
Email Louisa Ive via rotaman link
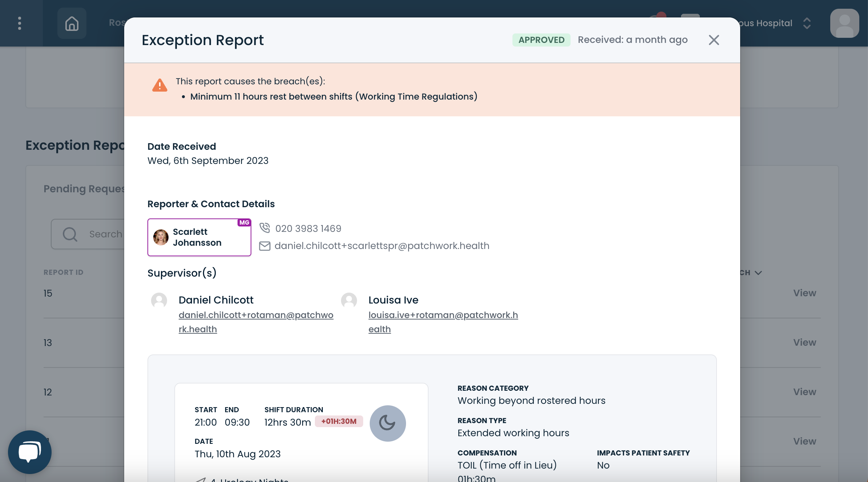coord(443,322)
